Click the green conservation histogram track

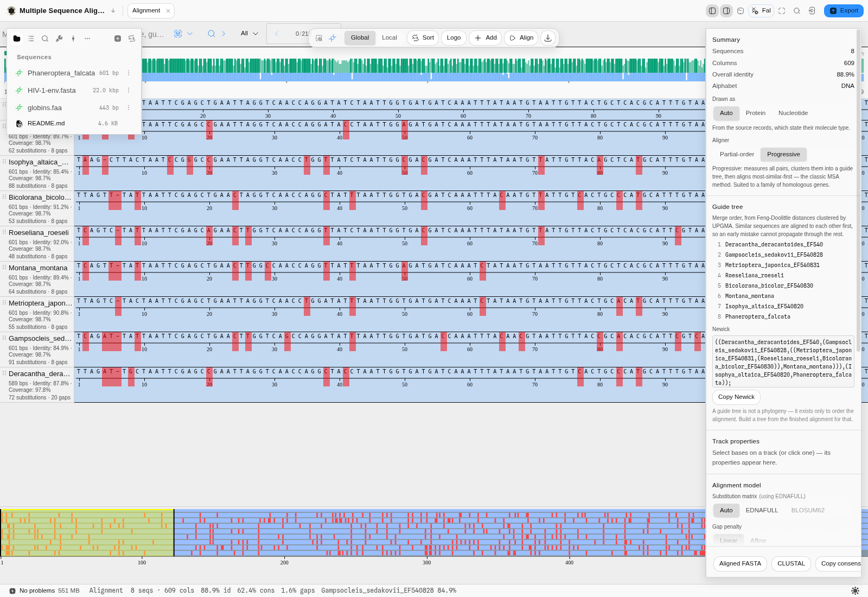click(x=423, y=66)
